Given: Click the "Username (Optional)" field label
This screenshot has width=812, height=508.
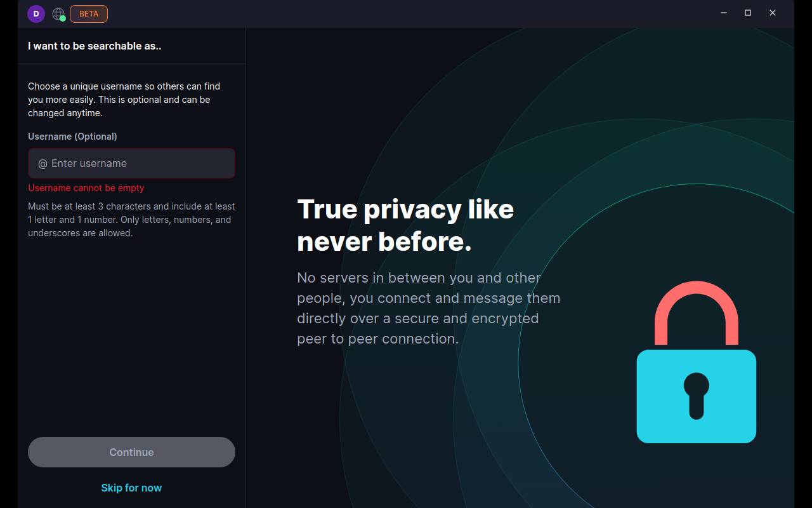Looking at the screenshot, I should pyautogui.click(x=72, y=137).
